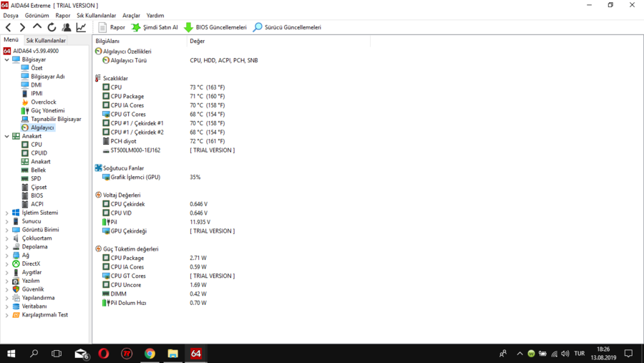Select DMI tree item

[x=31, y=85]
